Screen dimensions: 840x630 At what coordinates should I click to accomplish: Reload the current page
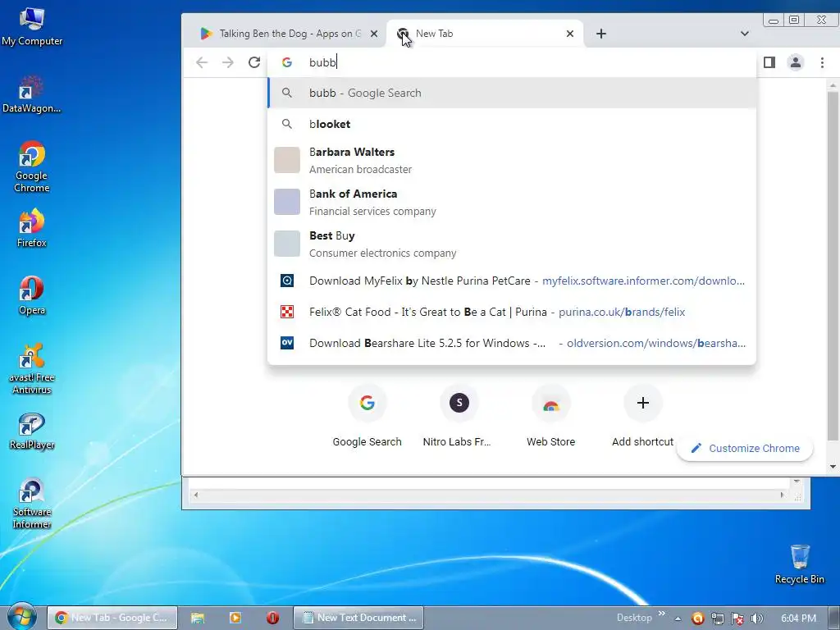254,62
